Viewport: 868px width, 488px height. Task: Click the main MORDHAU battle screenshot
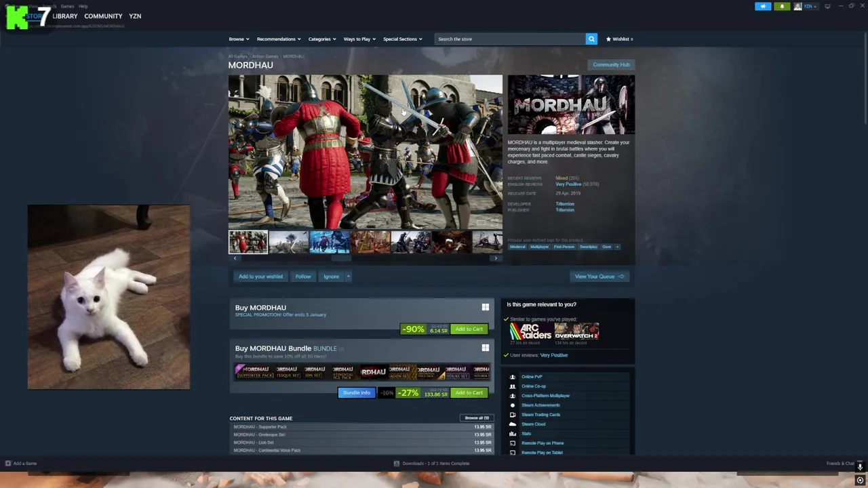pyautogui.click(x=366, y=152)
